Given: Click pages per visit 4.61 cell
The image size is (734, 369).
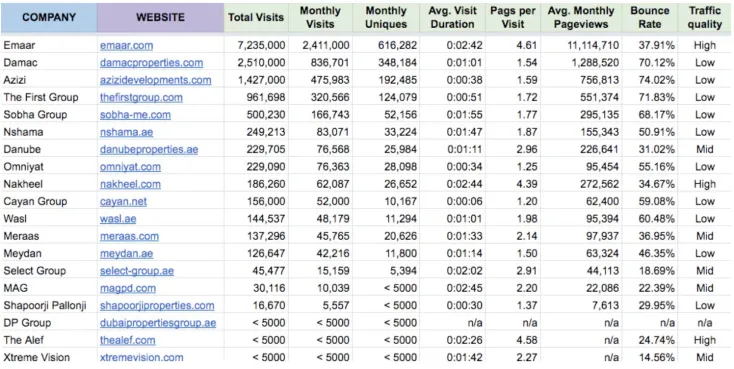Looking at the screenshot, I should [x=513, y=45].
